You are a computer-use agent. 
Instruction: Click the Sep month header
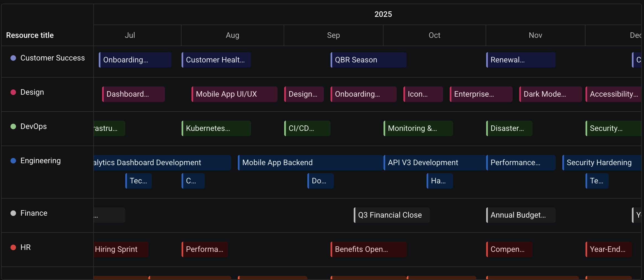coord(333,35)
